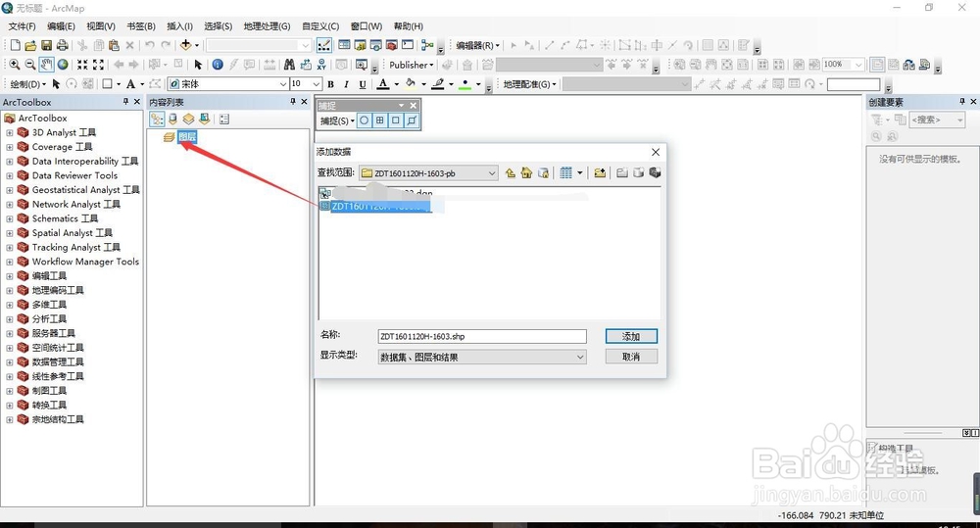Open the Publisher menu button

tap(412, 65)
